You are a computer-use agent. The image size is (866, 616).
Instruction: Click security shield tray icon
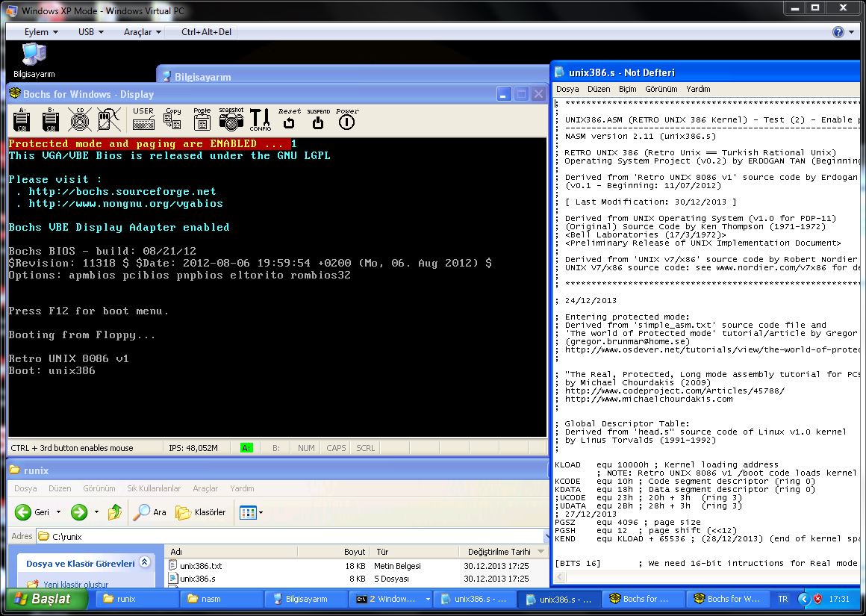click(x=818, y=599)
